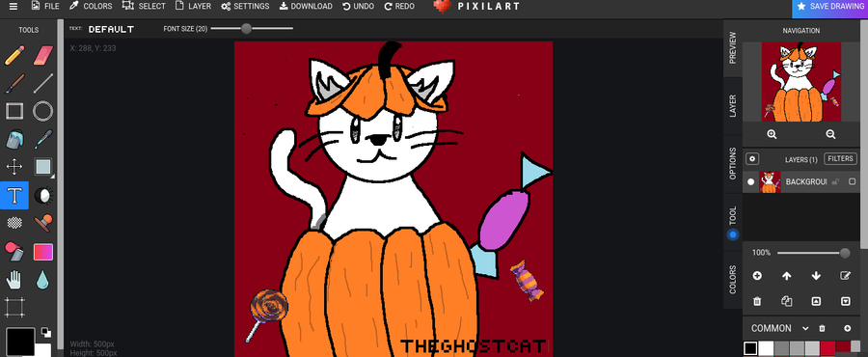The image size is (868, 357).
Task: Pick the Bucket fill tool
Action: click(14, 139)
